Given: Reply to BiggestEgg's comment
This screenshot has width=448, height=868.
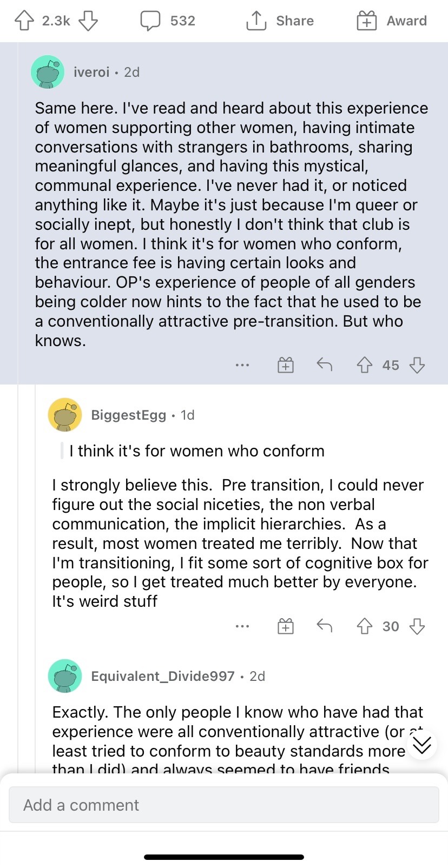Looking at the screenshot, I should [x=324, y=626].
